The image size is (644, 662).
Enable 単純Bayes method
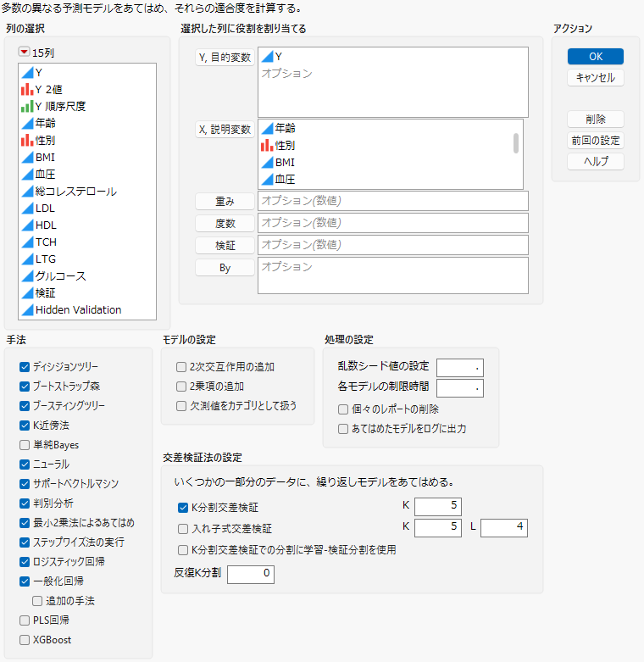(x=25, y=445)
